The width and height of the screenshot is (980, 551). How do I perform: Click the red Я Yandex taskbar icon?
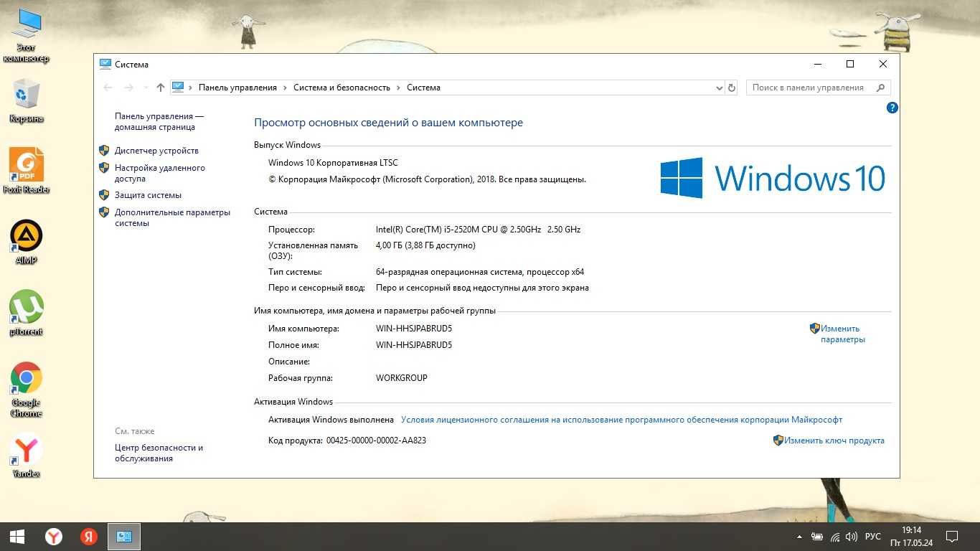point(89,536)
